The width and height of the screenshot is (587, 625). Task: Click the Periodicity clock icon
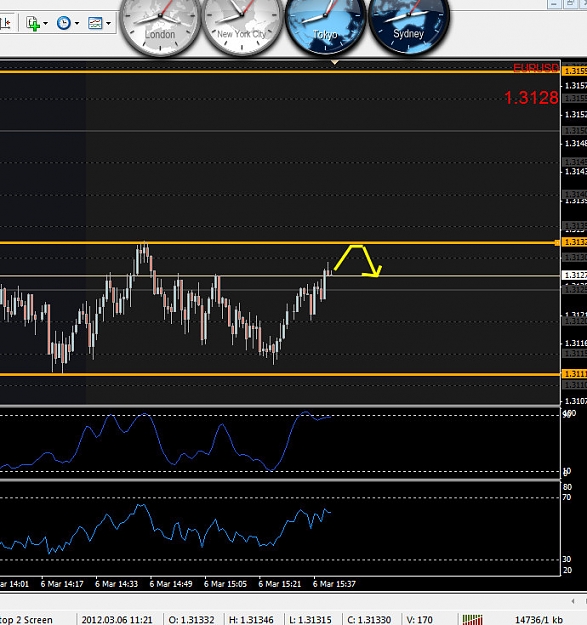[64, 23]
